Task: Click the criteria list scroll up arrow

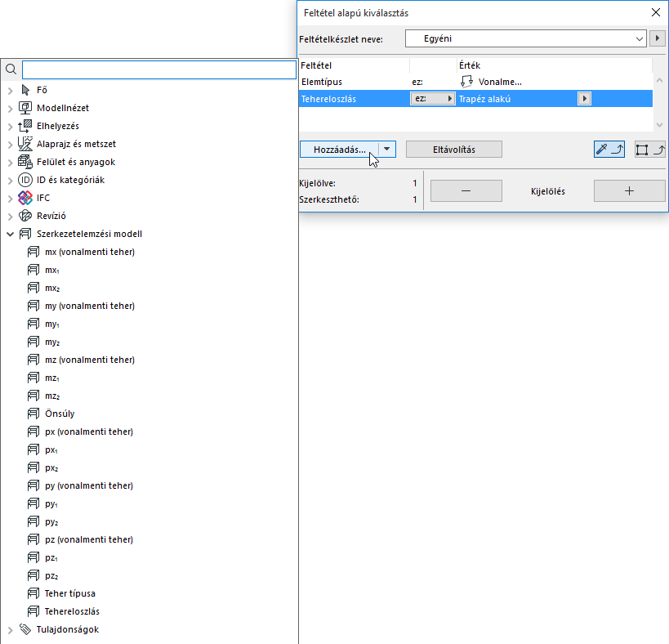Action: [x=660, y=80]
